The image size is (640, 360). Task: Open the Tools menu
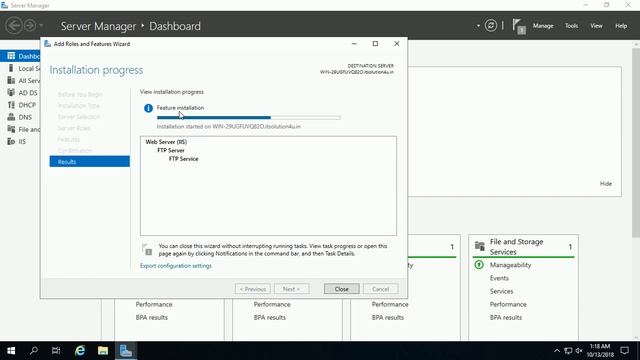pos(571,26)
